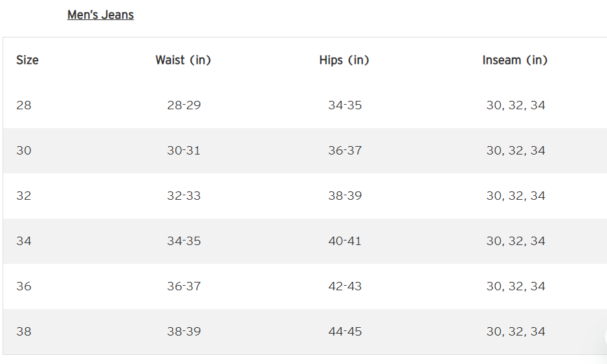Click waist value 32-33
The width and height of the screenshot is (607, 364).
(x=184, y=196)
